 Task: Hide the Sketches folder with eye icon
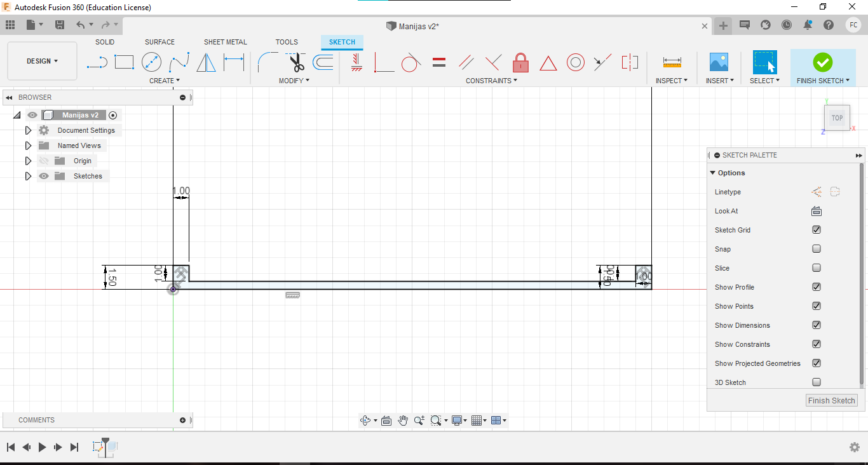coord(44,176)
